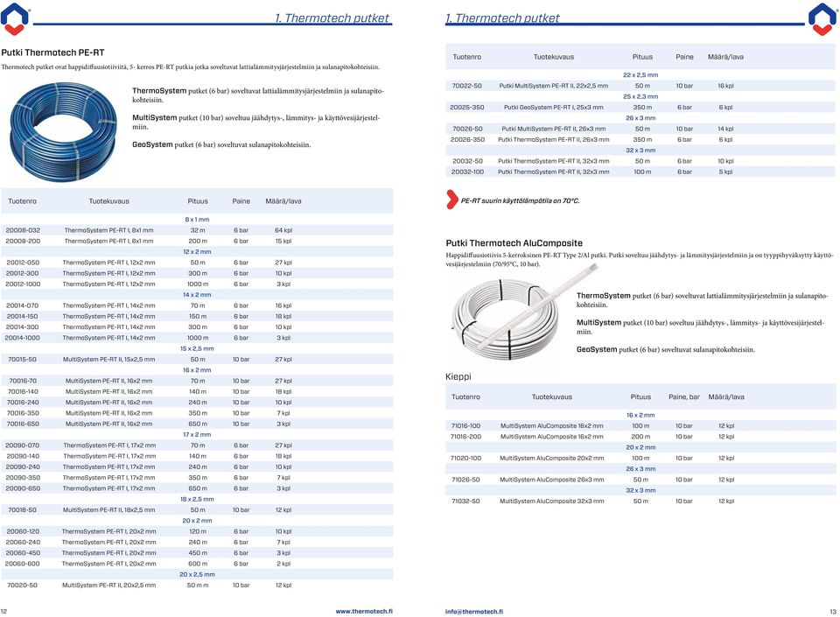Screen dimensions: 840x617
Task: Click the Paine, bar column header
Action: (x=684, y=396)
